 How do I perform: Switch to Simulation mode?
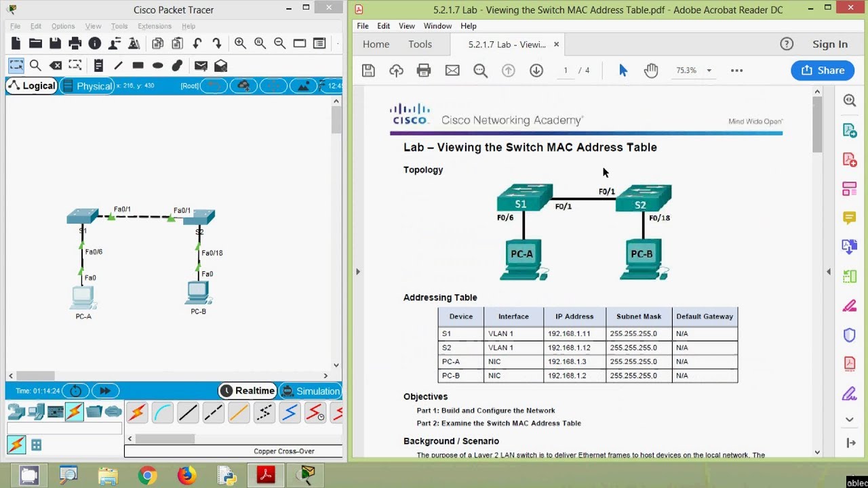[x=311, y=391]
